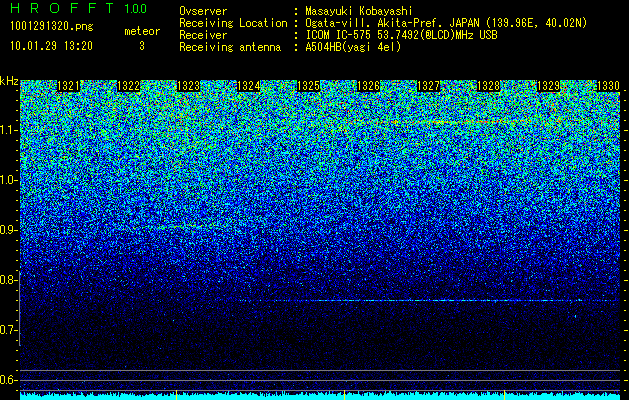629x400 pixels.
Task: Click antenna value A504HB(yagi 4el)
Action: point(353,47)
